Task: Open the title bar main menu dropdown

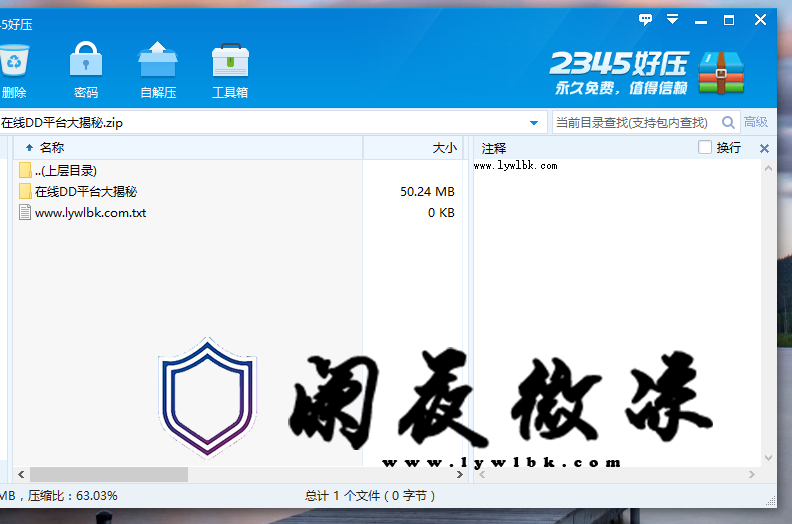Action: click(x=673, y=19)
